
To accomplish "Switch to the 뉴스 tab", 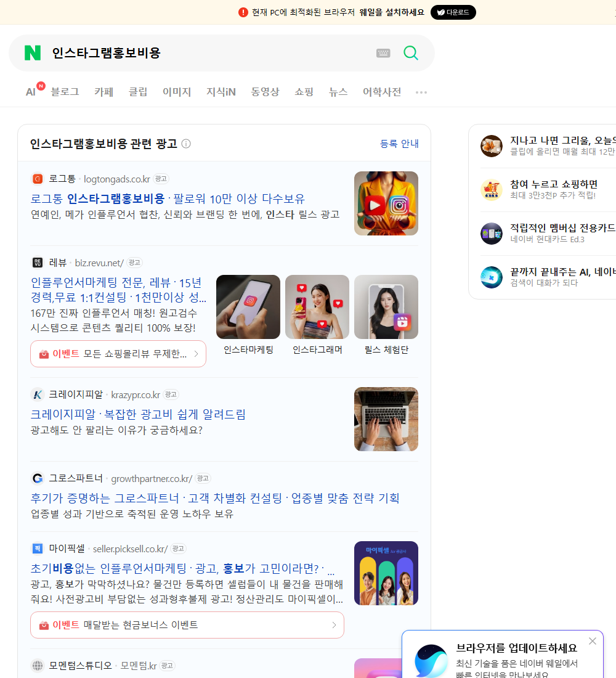I will [338, 92].
